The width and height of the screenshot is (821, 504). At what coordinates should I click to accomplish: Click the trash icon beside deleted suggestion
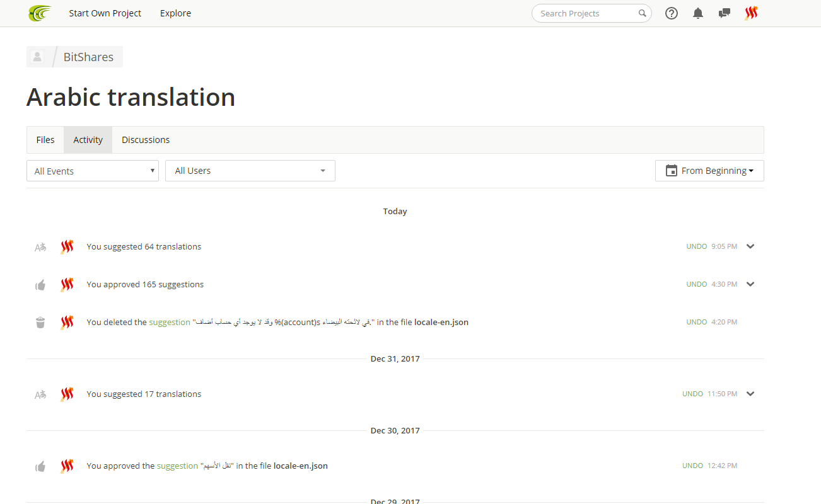pos(40,323)
